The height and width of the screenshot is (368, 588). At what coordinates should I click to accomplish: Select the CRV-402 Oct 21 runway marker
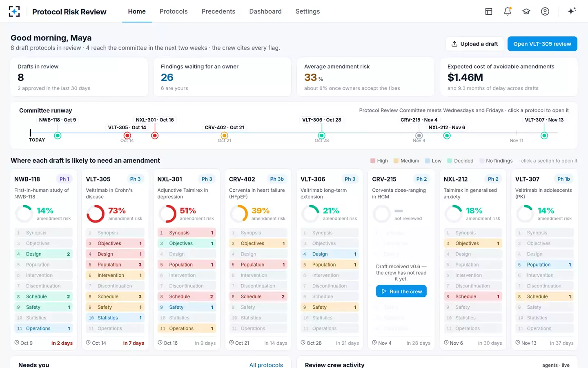tap(224, 135)
